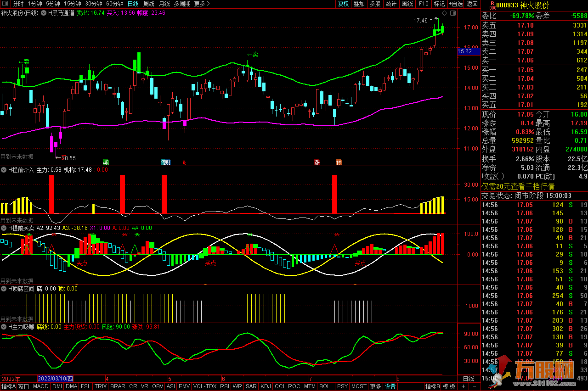Select the MCST indicator
This screenshot has width=588, height=391.
tap(359, 386)
